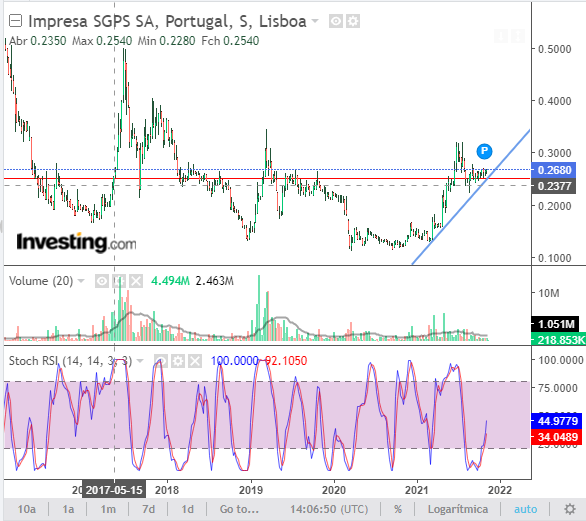Click the 10M volume axis label
Viewport: 586px width, 521px height.
pos(549,293)
